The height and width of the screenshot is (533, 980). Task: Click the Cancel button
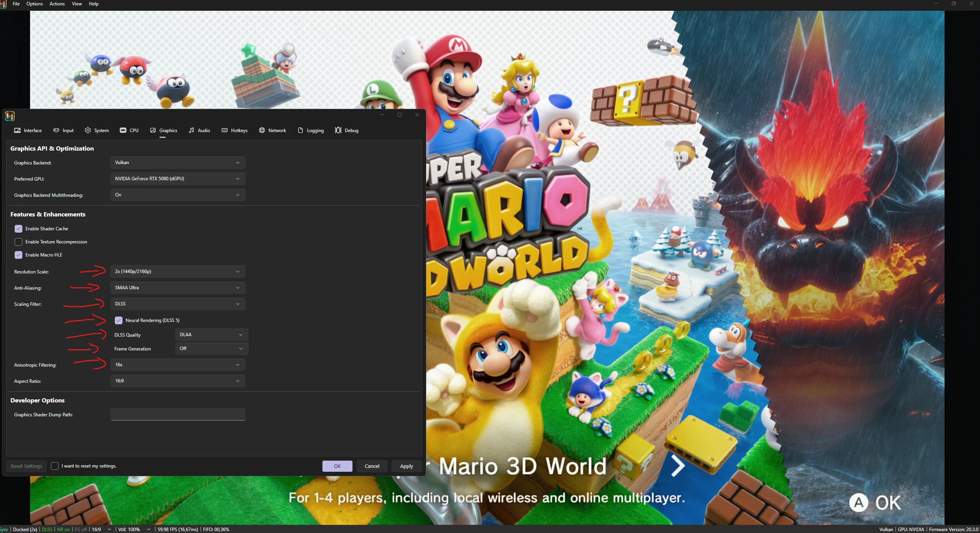(372, 466)
